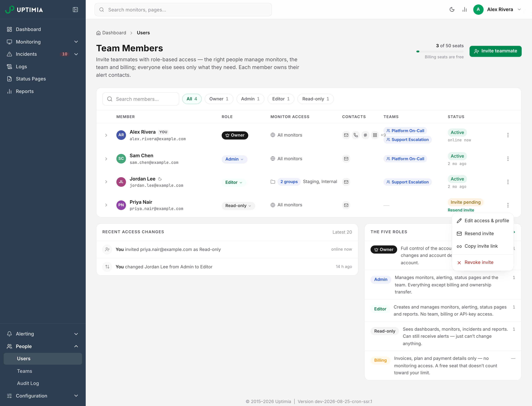Expand Sam Chen's member row

106,159
